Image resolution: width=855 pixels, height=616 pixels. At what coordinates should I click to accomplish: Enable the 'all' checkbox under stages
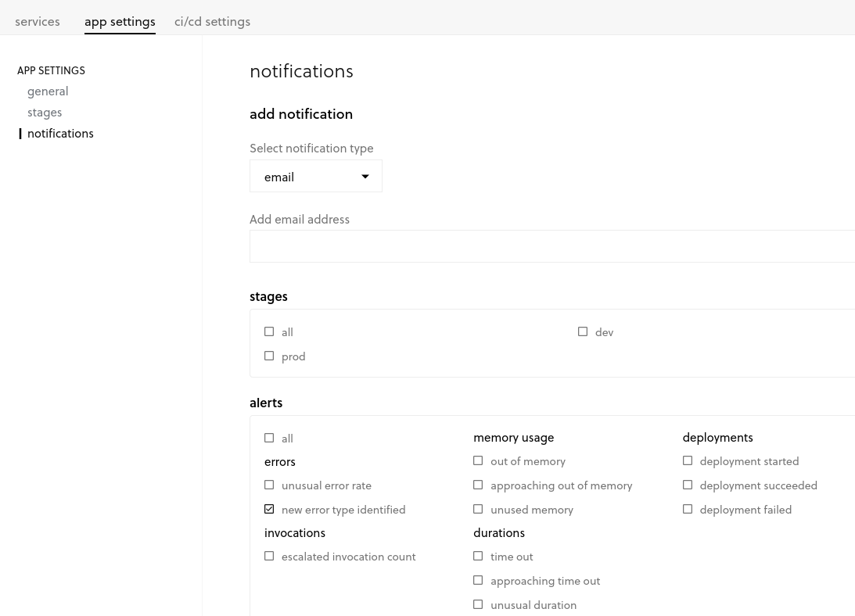point(269,331)
